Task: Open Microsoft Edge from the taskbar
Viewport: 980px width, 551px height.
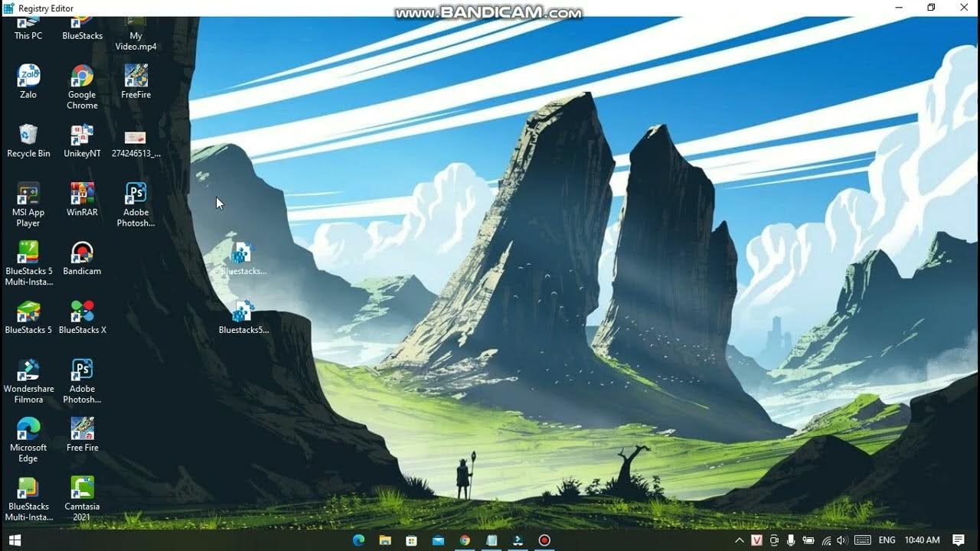Action: tap(358, 540)
